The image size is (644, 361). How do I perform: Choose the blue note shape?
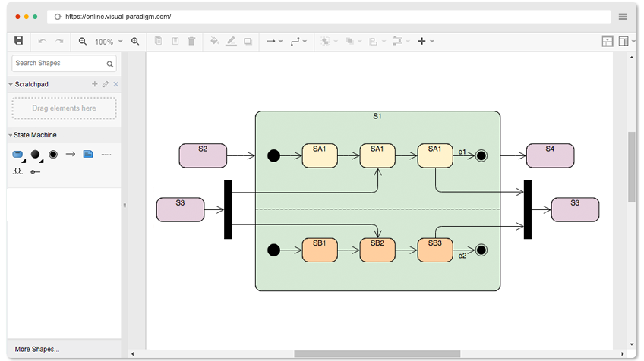(88, 155)
